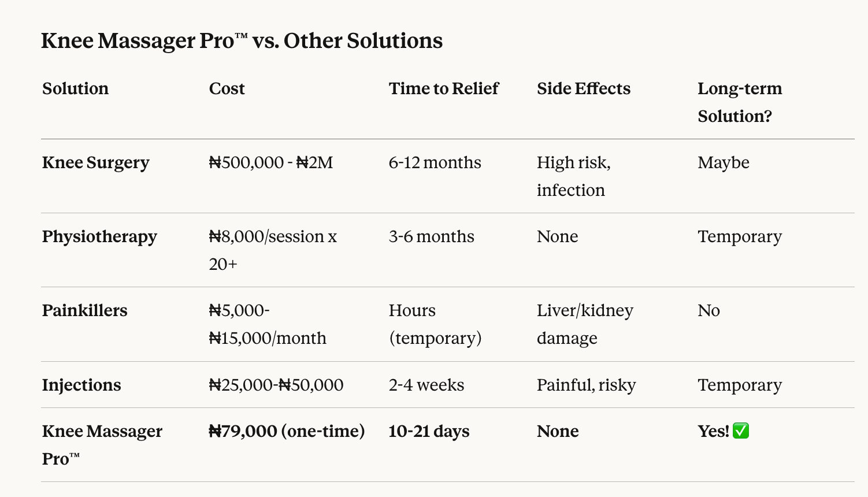Click the Maybe cell for Knee Surgery
Viewport: 868px width, 497px height.
723,162
